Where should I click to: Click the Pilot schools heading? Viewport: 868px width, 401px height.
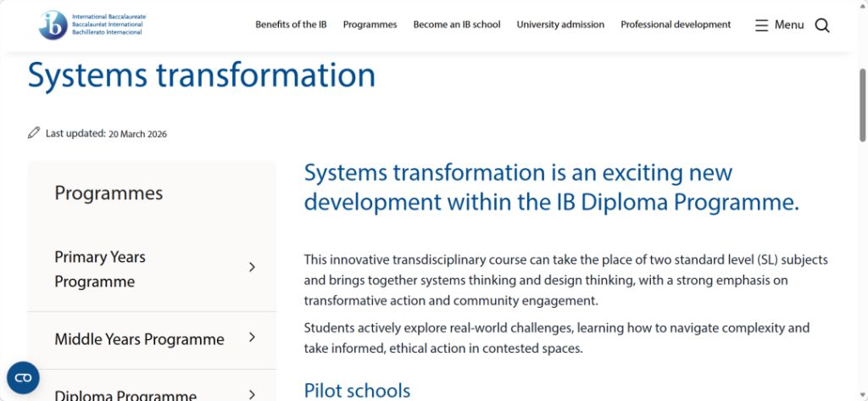pyautogui.click(x=357, y=391)
